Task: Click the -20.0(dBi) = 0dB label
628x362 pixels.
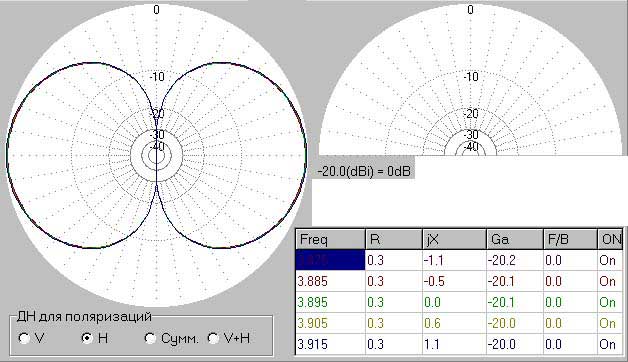Action: pos(364,171)
